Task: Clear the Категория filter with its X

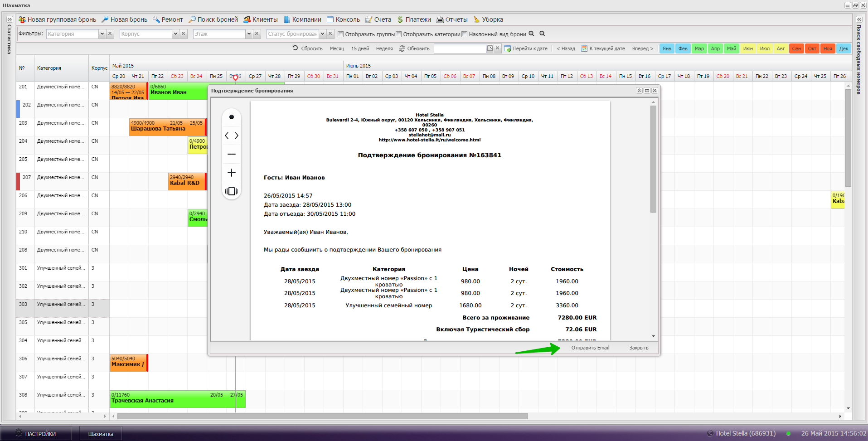Action: click(x=110, y=34)
